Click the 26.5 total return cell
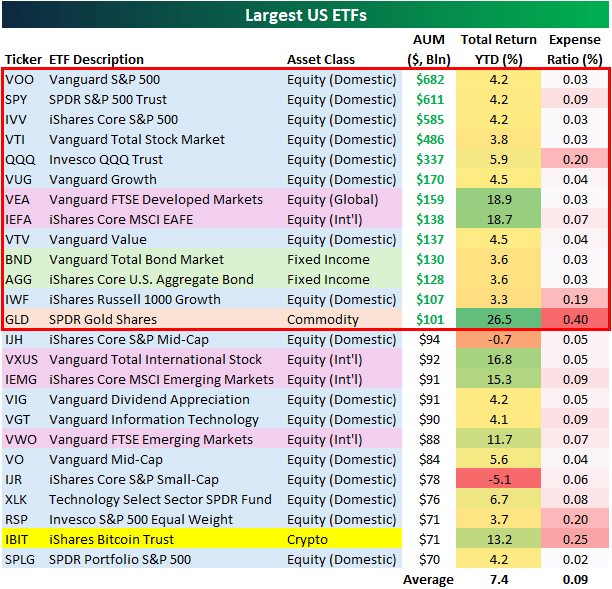The image size is (612, 589). point(499,319)
